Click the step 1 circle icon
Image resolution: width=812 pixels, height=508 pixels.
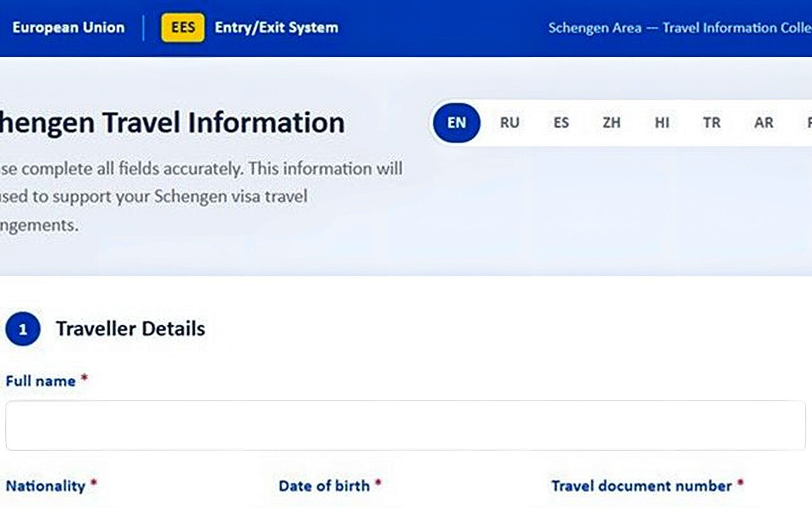[x=23, y=329]
